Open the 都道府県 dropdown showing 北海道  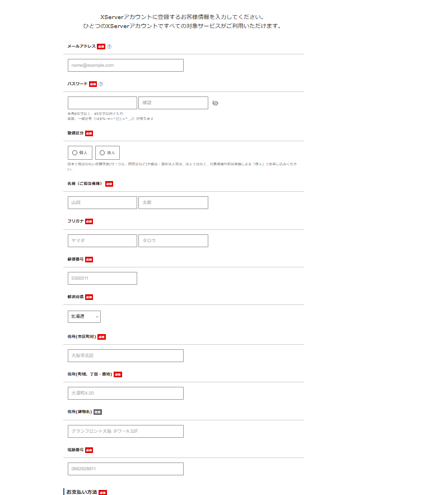point(84,317)
